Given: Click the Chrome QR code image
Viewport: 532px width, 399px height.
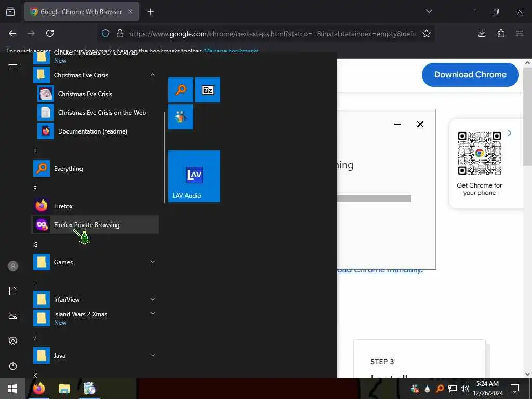Looking at the screenshot, I should coord(479,153).
